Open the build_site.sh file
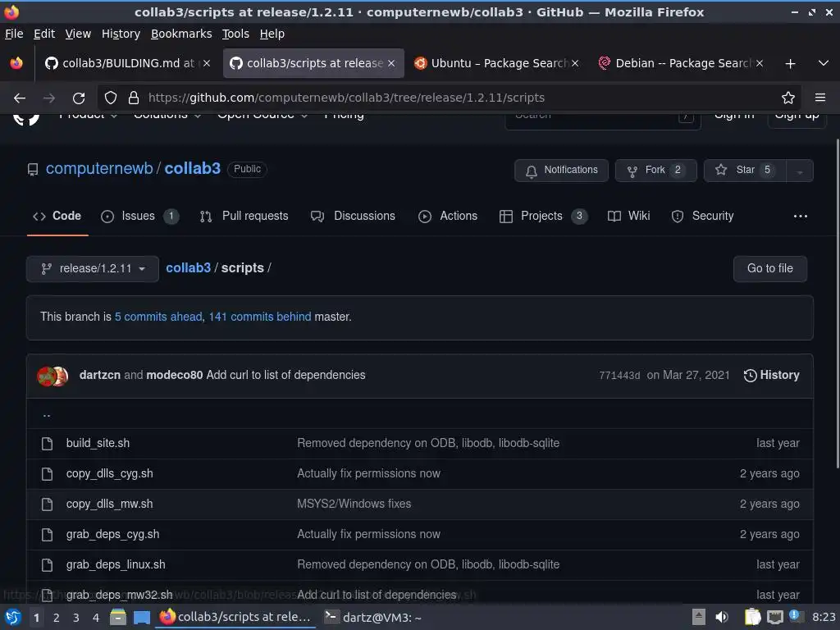Viewport: 840px width, 630px height. tap(98, 443)
